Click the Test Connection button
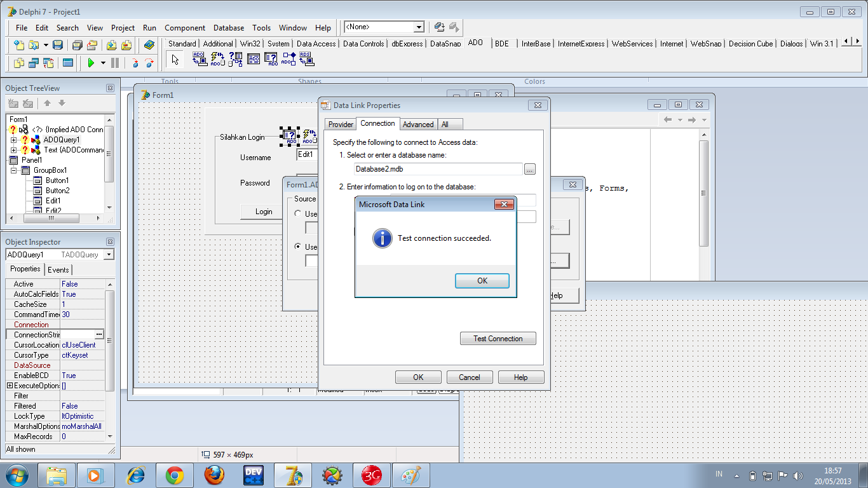Image resolution: width=868 pixels, height=488 pixels. coord(498,338)
